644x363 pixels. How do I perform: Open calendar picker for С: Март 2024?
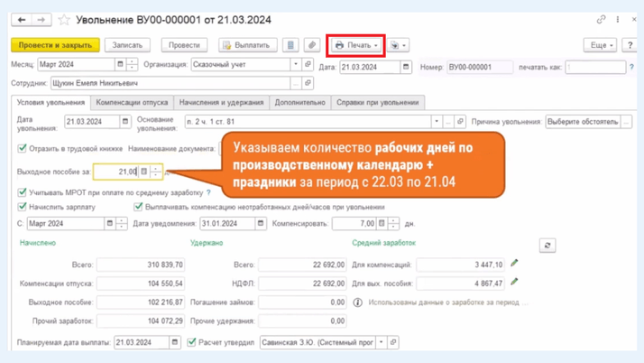pyautogui.click(x=110, y=223)
